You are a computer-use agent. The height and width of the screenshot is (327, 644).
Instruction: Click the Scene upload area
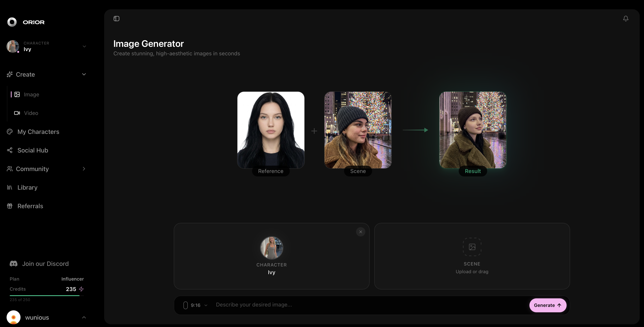(472, 256)
